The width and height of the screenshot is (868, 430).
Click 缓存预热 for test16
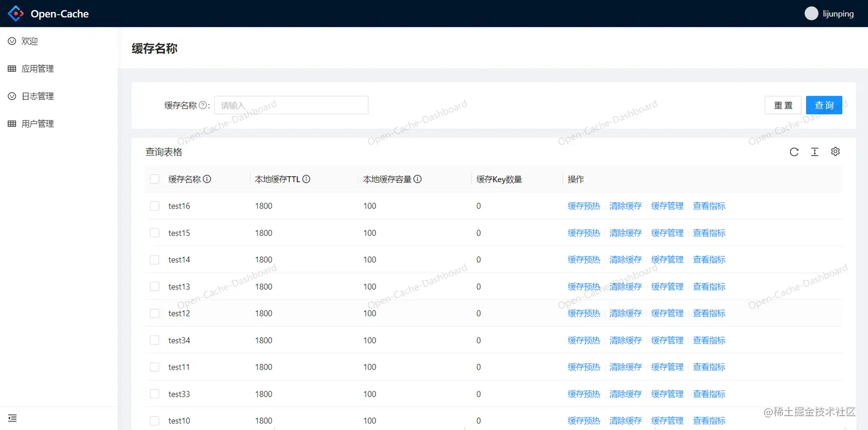click(584, 206)
